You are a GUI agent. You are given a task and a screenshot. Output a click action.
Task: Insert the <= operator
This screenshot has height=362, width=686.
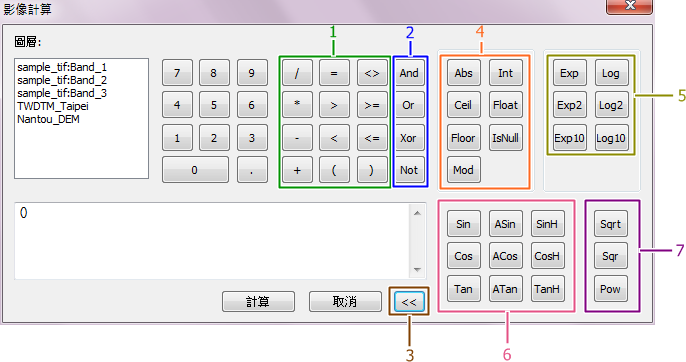point(372,138)
